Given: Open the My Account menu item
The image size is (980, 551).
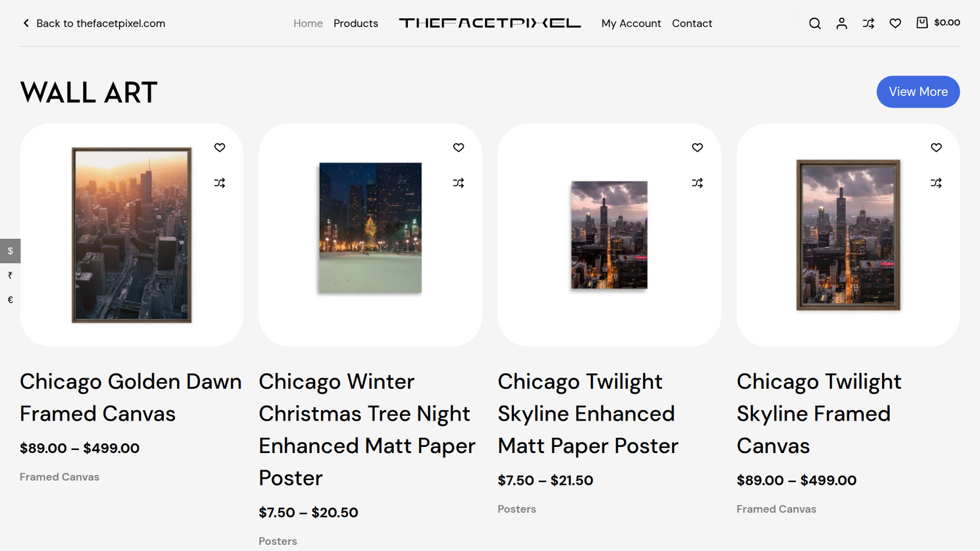Looking at the screenshot, I should (x=631, y=23).
